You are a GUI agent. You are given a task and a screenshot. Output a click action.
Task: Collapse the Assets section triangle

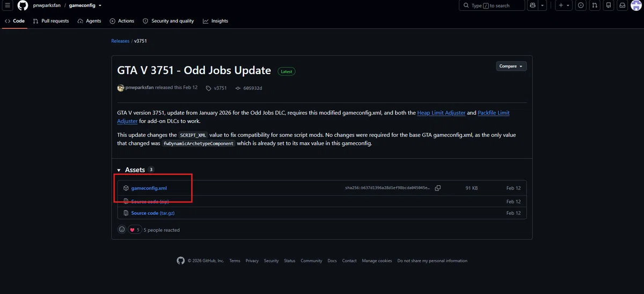point(119,170)
